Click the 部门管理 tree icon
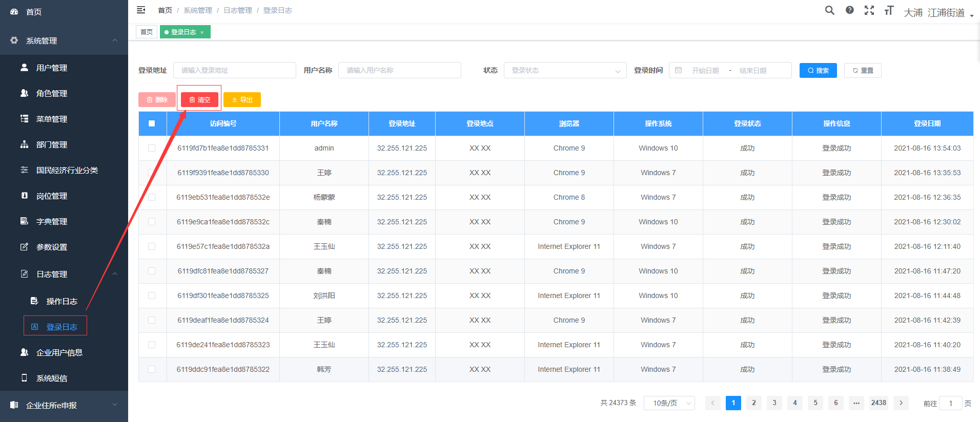 click(24, 144)
